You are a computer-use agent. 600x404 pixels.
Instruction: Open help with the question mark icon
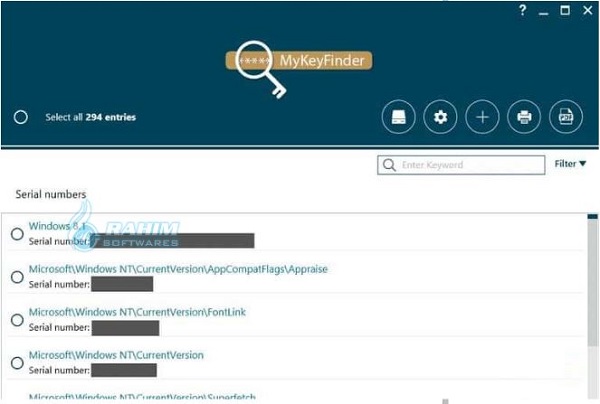point(522,10)
